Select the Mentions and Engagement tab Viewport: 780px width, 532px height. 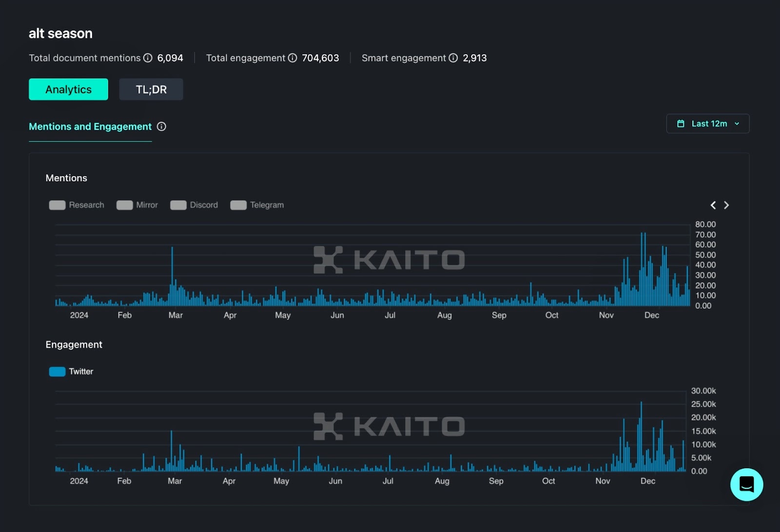pyautogui.click(x=90, y=127)
